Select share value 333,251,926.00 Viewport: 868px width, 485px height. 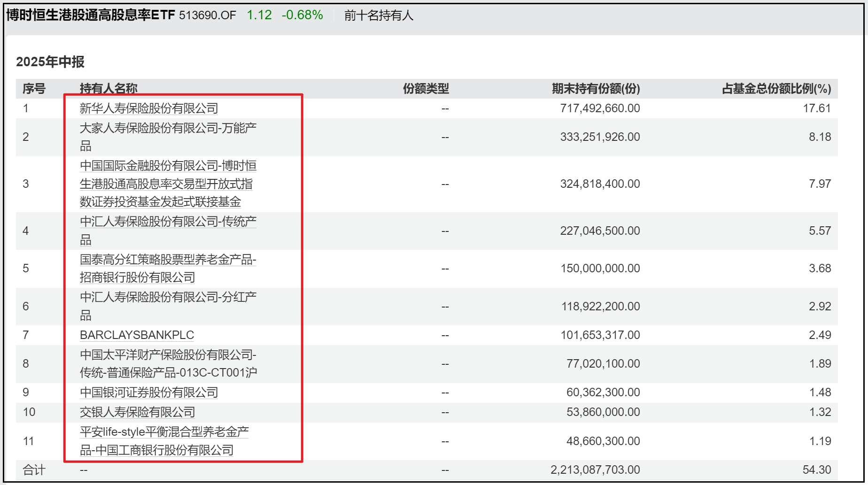[x=600, y=137]
